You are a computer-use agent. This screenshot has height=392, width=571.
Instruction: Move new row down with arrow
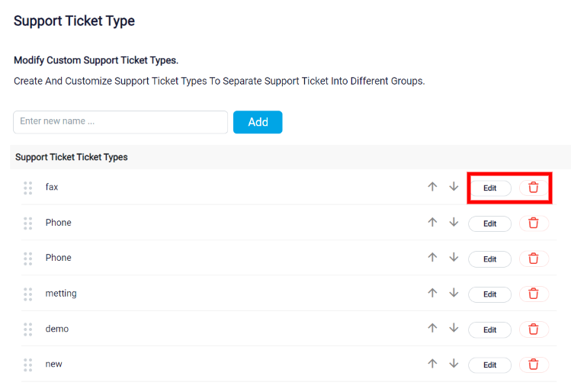click(454, 363)
